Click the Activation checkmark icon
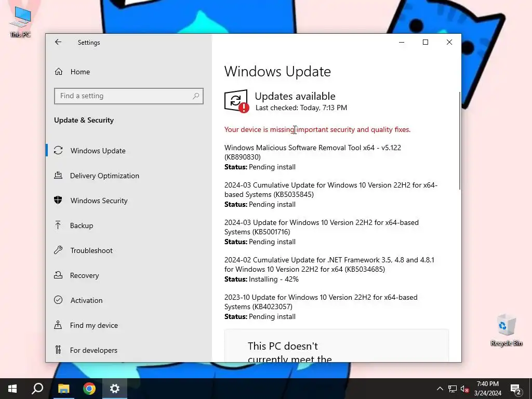532x399 pixels. pyautogui.click(x=58, y=300)
